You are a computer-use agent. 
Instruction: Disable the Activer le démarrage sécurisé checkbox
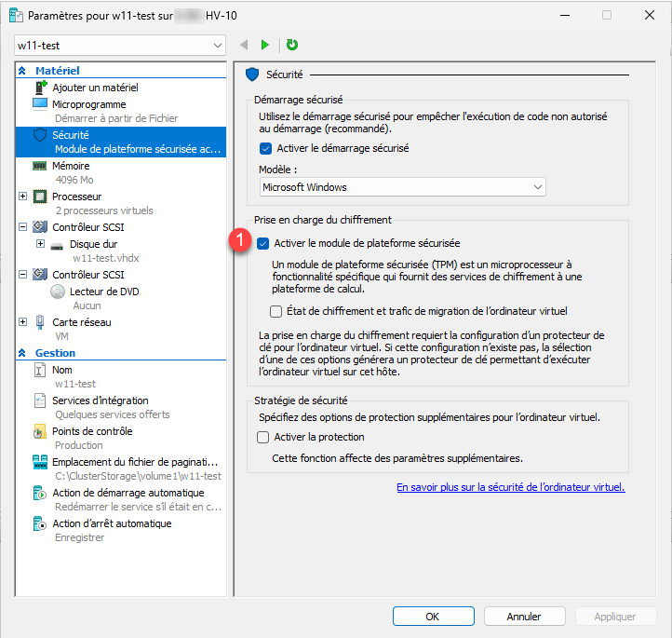click(x=267, y=148)
